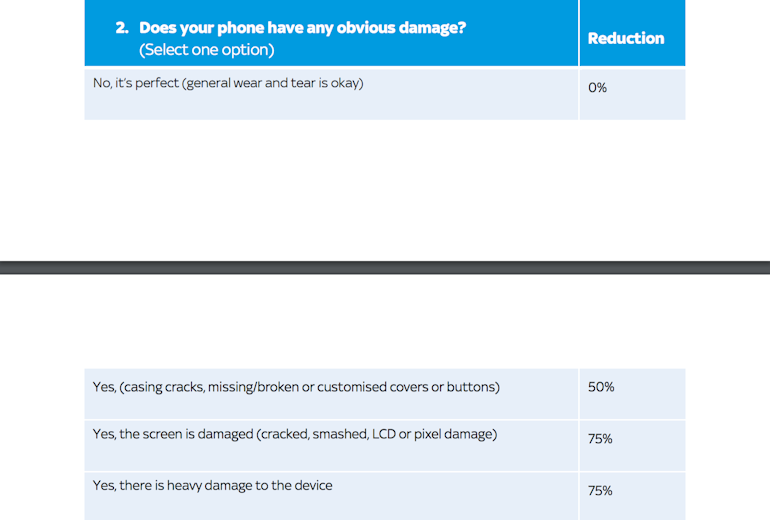Click the 75% value in the heavy damage row

tap(600, 491)
